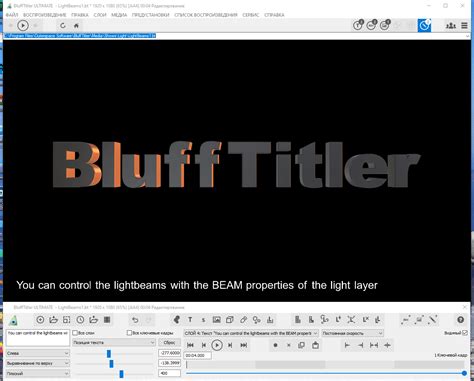Open the СПИСОК ВОСПРОИЗВЕДЕНИЯ menu
The height and width of the screenshot is (381, 474).
(206, 15)
